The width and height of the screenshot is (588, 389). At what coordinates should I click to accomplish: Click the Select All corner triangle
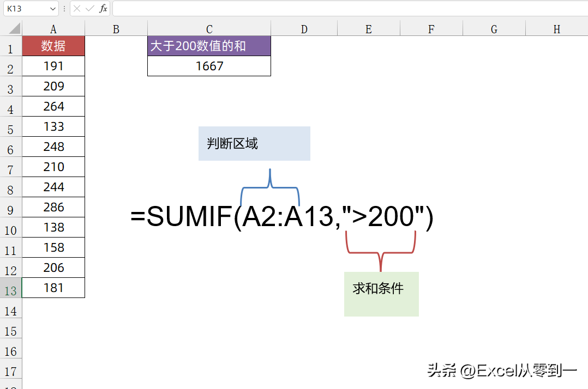[15, 29]
